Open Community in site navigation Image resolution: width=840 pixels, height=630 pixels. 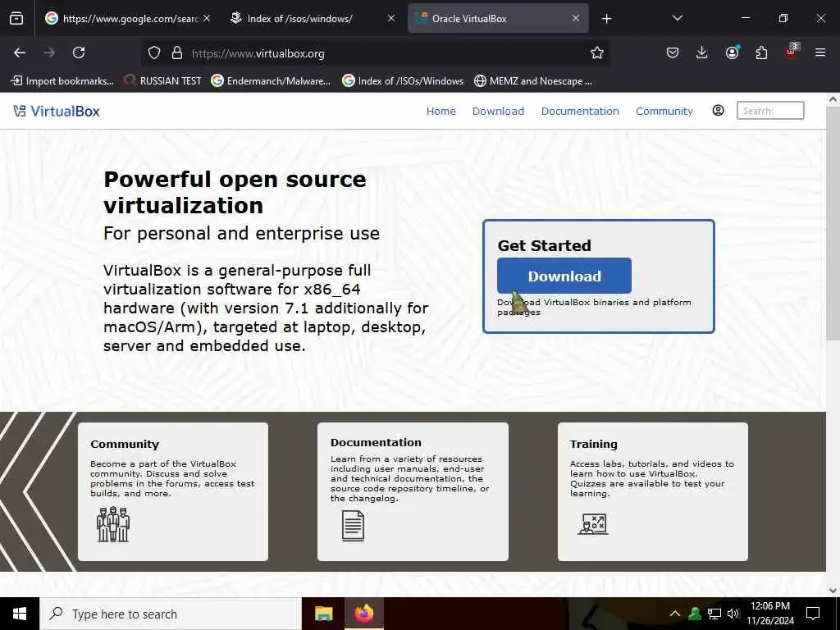664,111
